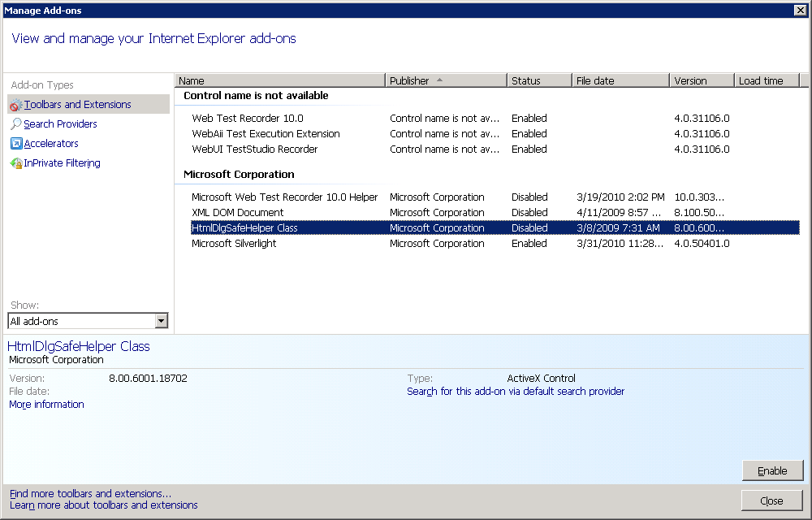
Task: Sort list by Version column header
Action: (702, 80)
